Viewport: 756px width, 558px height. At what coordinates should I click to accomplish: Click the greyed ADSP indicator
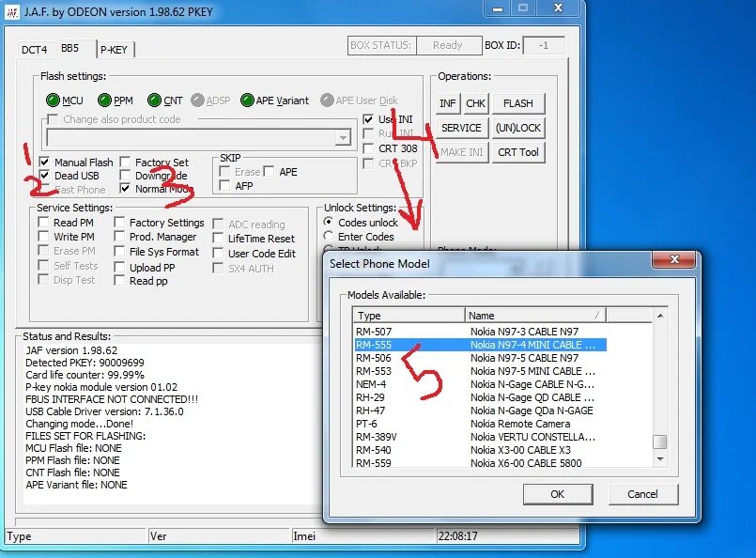(197, 101)
